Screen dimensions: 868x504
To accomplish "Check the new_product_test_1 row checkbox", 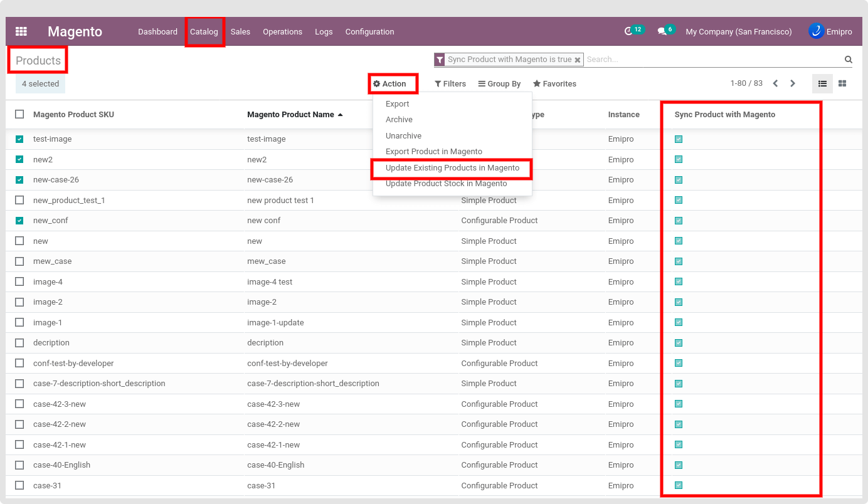I will pyautogui.click(x=19, y=200).
